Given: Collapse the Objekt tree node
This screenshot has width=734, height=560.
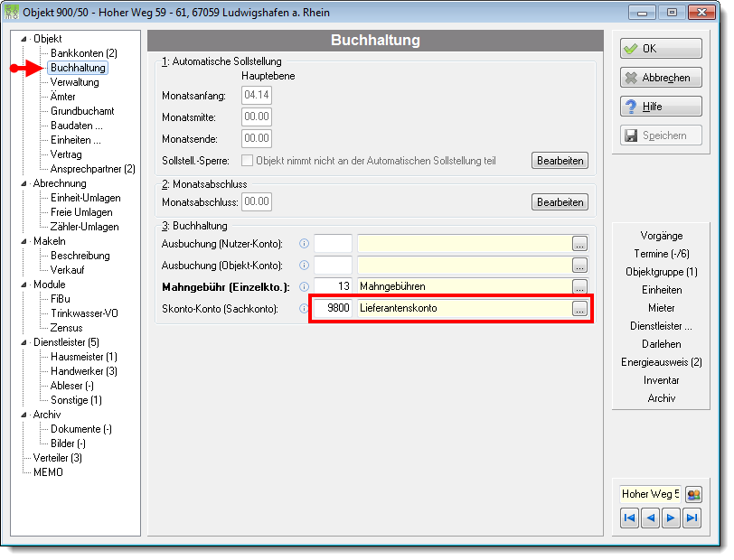Looking at the screenshot, I should 24,39.
